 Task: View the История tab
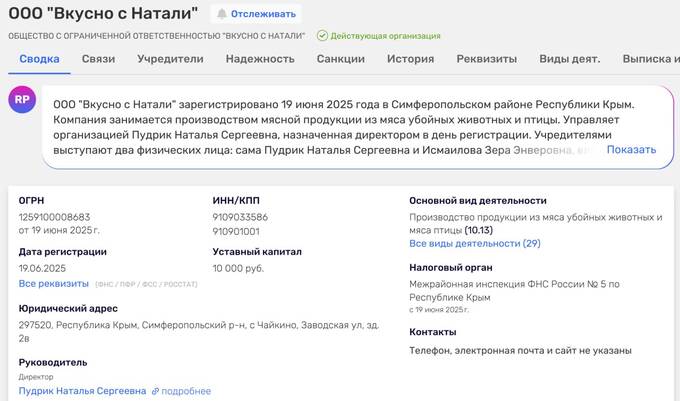point(410,59)
